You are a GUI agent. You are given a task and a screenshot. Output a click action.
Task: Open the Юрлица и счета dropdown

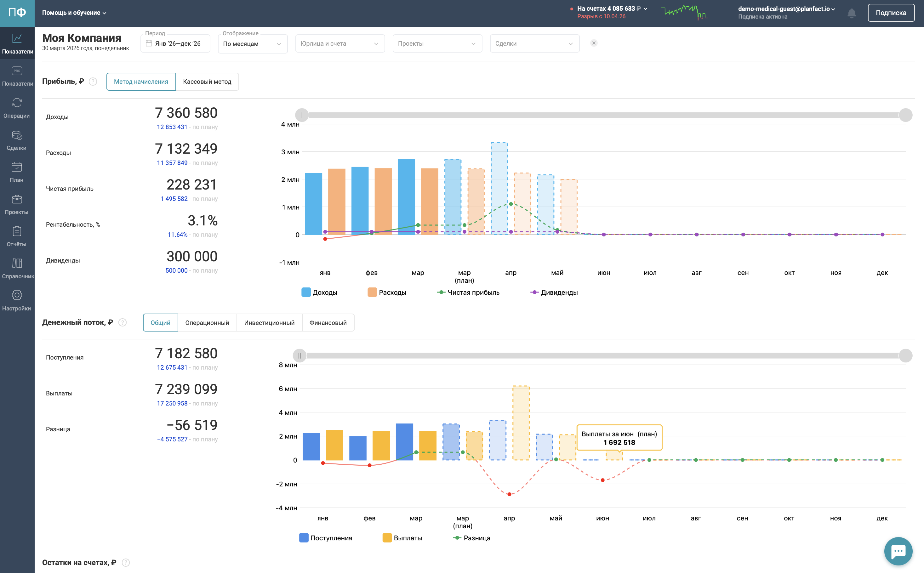tap(339, 44)
